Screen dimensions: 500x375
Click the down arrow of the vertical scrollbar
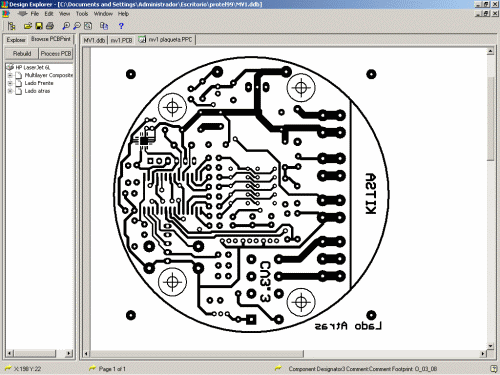tap(490, 346)
